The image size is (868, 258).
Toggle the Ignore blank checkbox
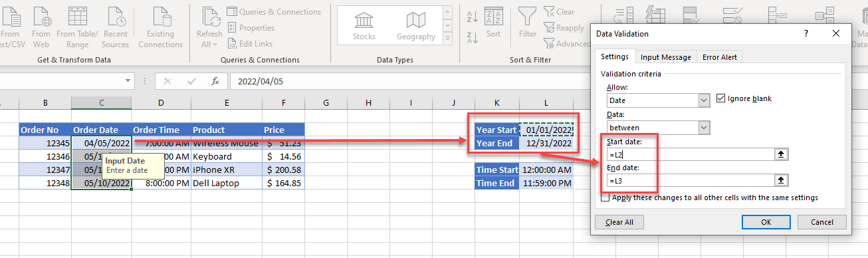[721, 98]
